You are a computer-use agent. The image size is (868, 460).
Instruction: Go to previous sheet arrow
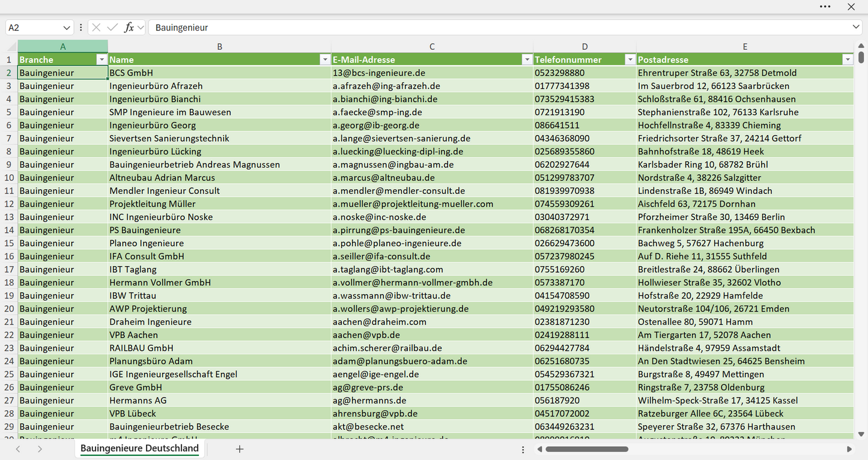18,449
